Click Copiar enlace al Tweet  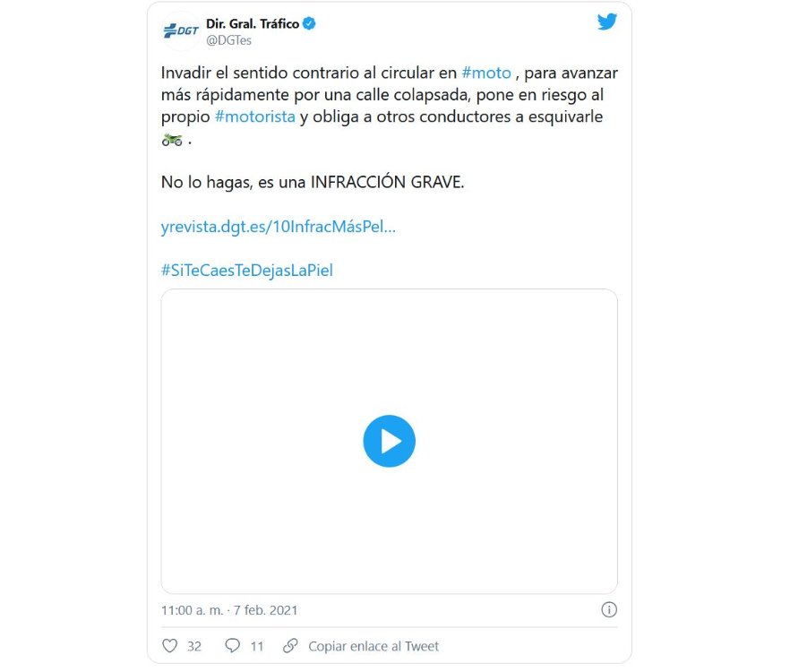tap(373, 646)
